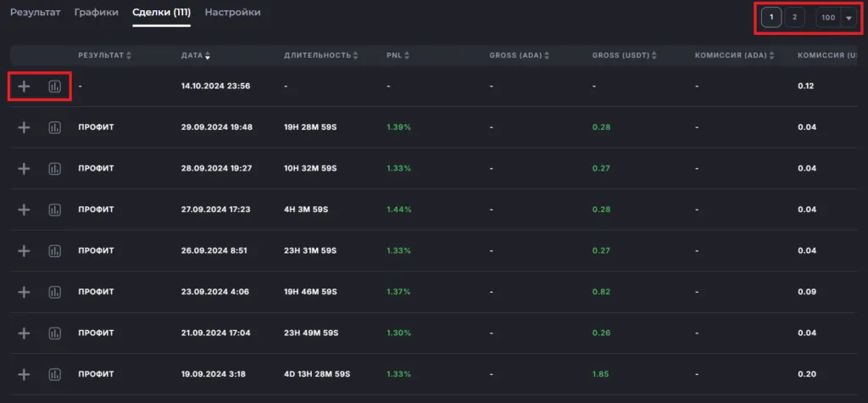Click chart icon for 28.09.2024 19:27 trade
Viewport: 868px width, 403px height.
coord(55,169)
